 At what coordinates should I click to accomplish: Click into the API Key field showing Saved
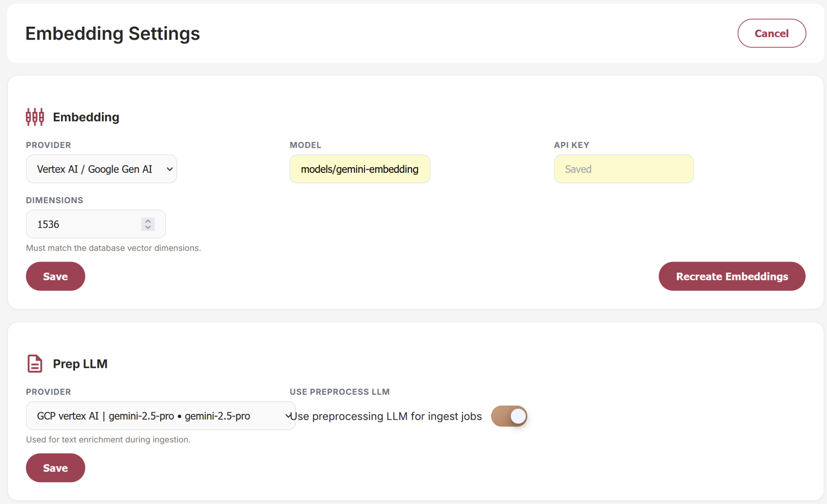[624, 169]
